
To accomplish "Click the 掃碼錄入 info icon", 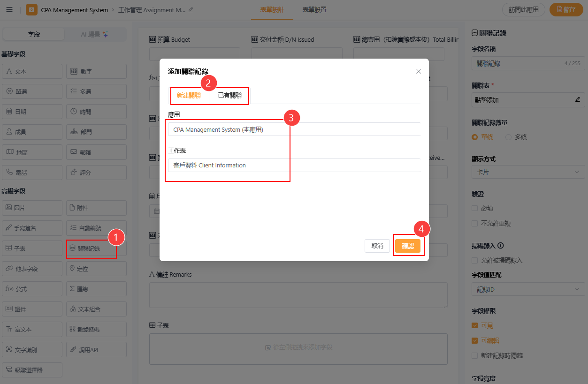I will tap(501, 245).
